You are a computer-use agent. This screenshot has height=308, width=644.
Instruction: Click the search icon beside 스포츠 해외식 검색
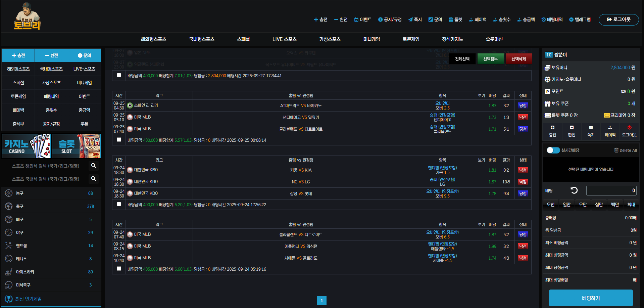[94, 166]
